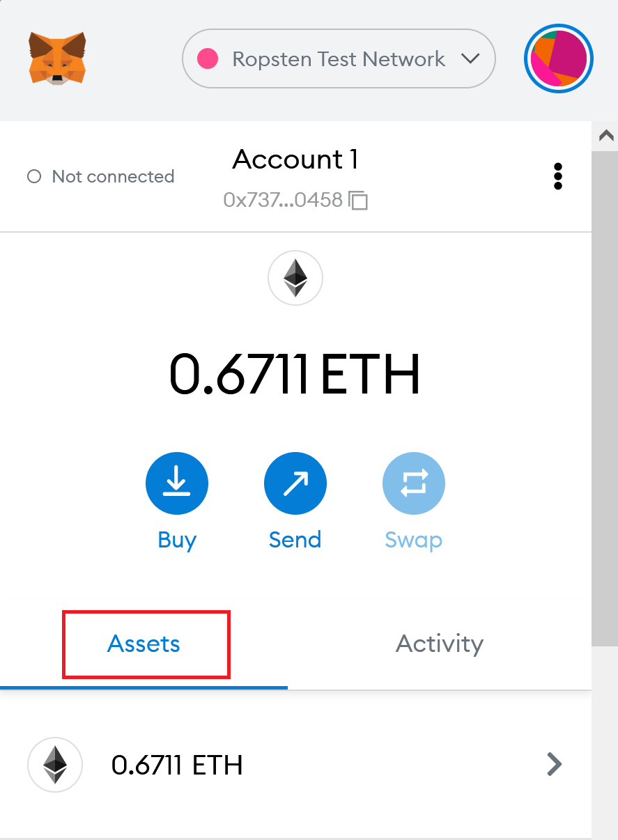Switch to the Assets tab
The height and width of the screenshot is (840, 618).
pos(144,644)
